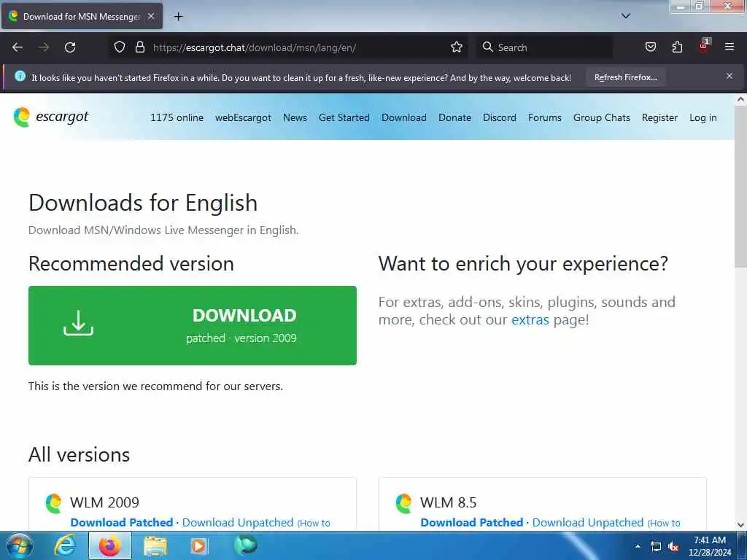Screen dimensions: 747x560
Task: Click the page vertical scrollbar thumb
Action: 741,186
